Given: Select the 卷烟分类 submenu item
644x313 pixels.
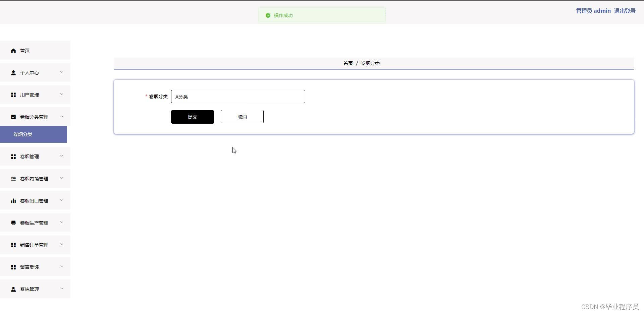Looking at the screenshot, I should point(34,134).
